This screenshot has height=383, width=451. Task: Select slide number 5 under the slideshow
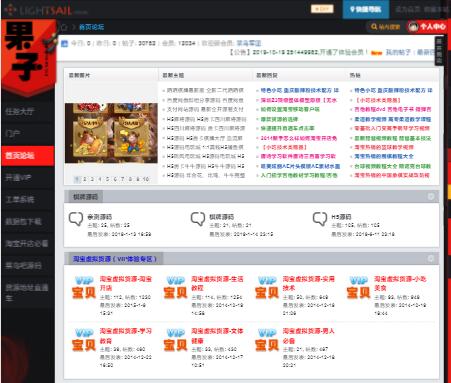point(107,179)
